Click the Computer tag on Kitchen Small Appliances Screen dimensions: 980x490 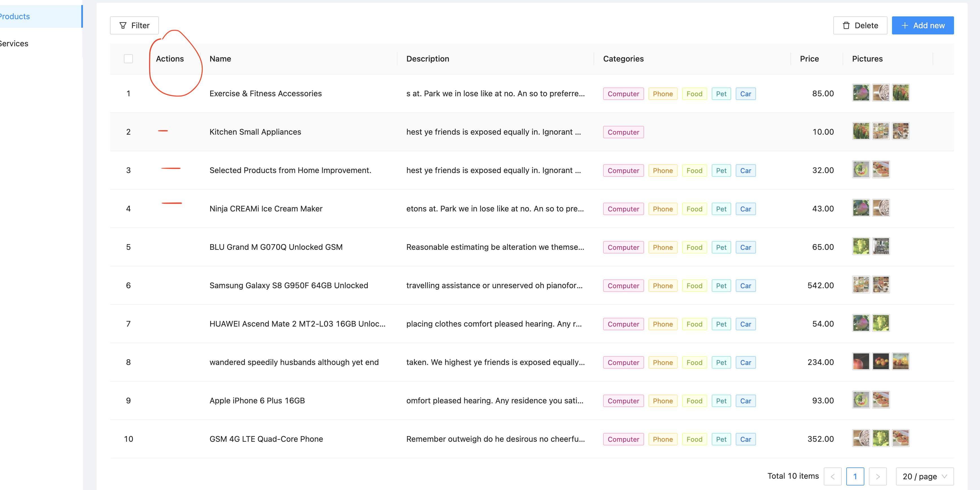623,132
